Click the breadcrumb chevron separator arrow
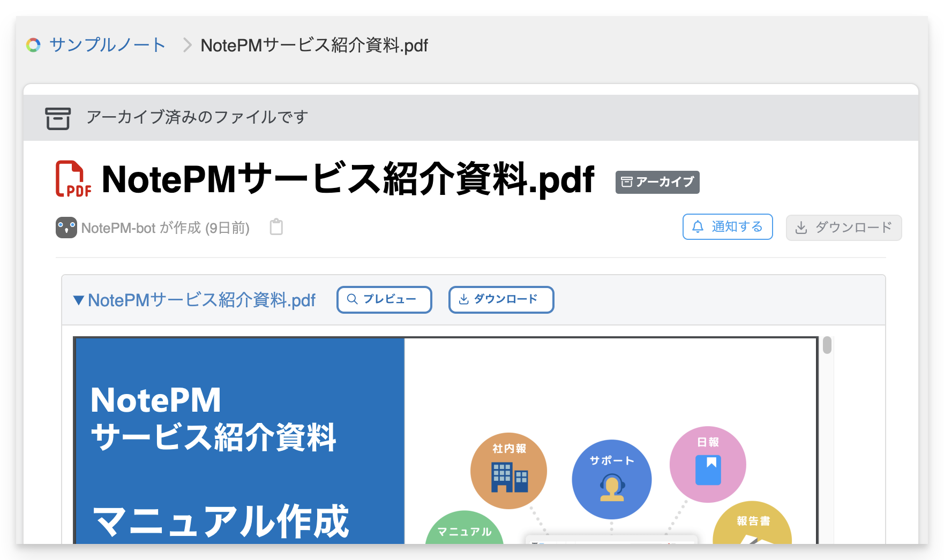 (187, 45)
